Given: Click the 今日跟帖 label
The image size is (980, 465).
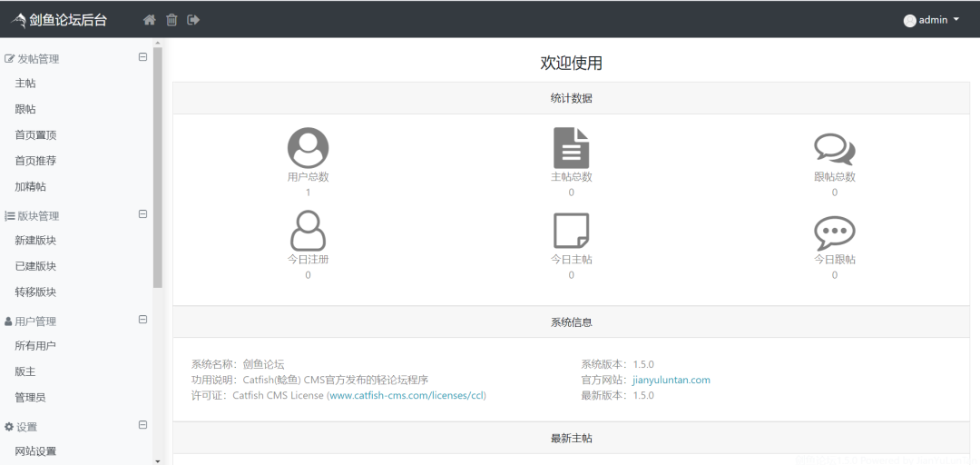Looking at the screenshot, I should (x=835, y=259).
